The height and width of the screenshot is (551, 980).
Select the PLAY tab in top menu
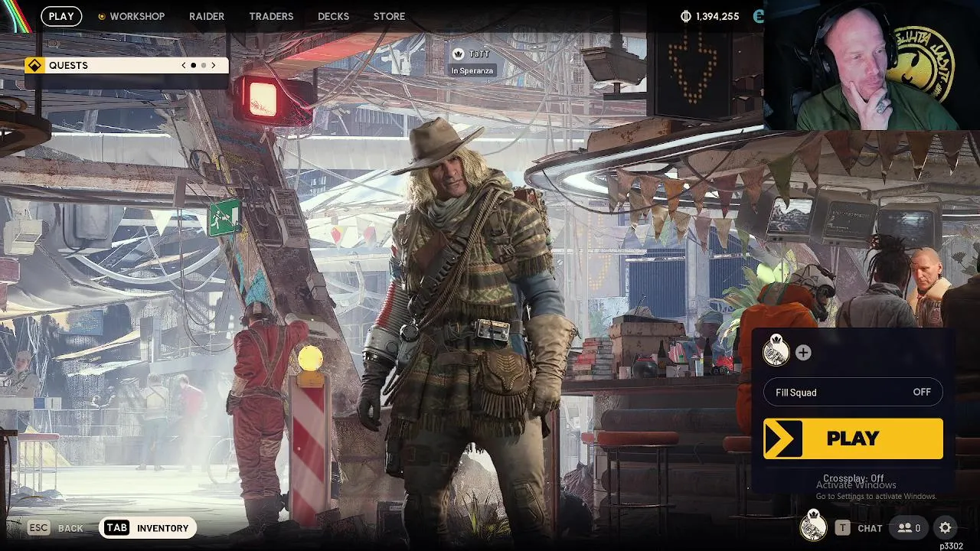coord(61,16)
